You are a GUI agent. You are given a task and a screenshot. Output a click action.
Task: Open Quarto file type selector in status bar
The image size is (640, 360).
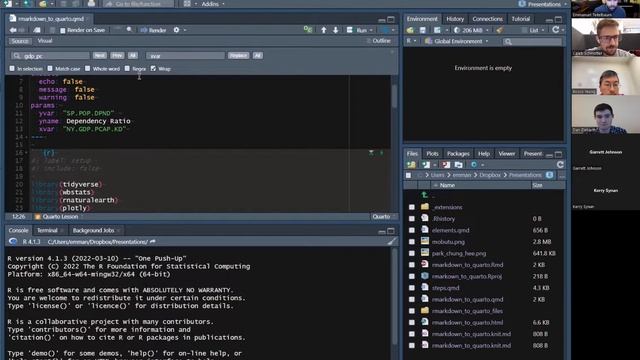(384, 216)
